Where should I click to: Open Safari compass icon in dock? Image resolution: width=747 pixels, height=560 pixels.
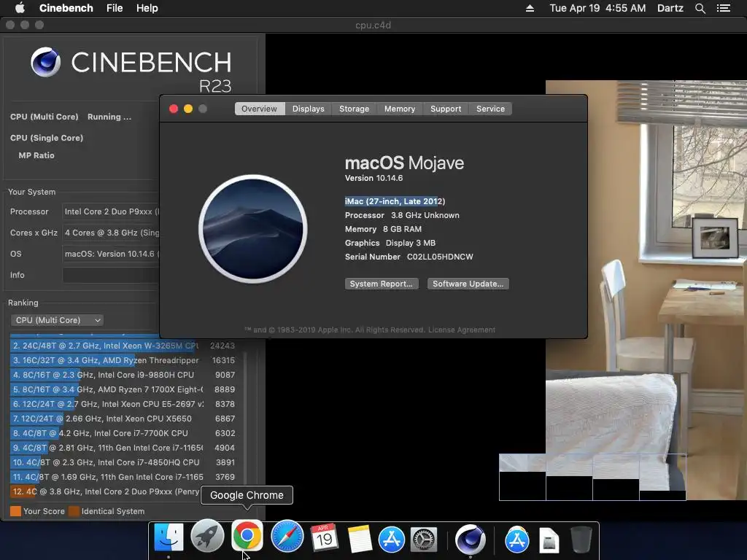coord(287,536)
